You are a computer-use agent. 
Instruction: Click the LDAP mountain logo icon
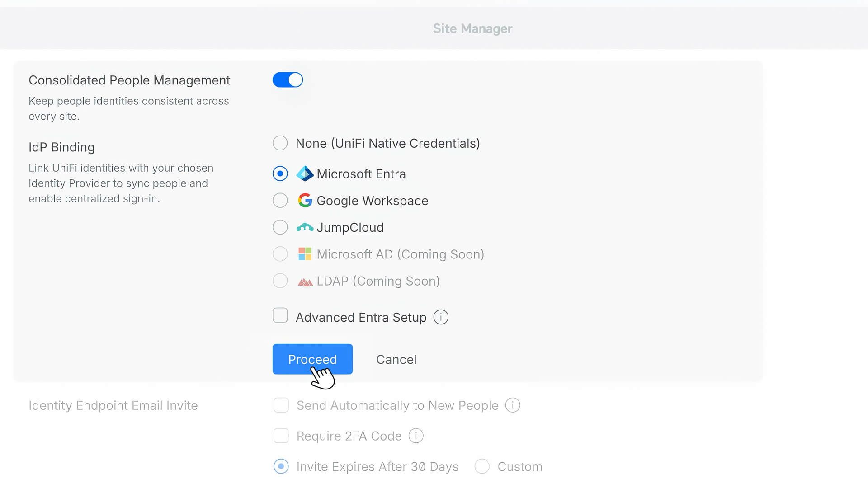305,281
